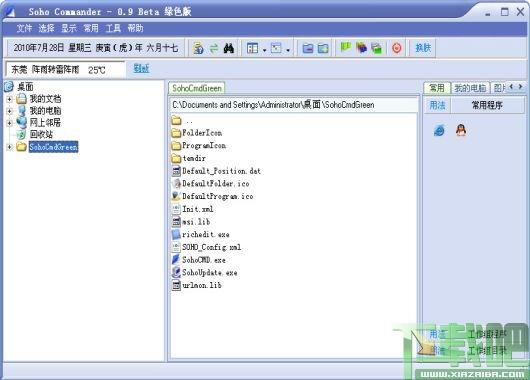Click the binoculars search icon

[x=229, y=48]
